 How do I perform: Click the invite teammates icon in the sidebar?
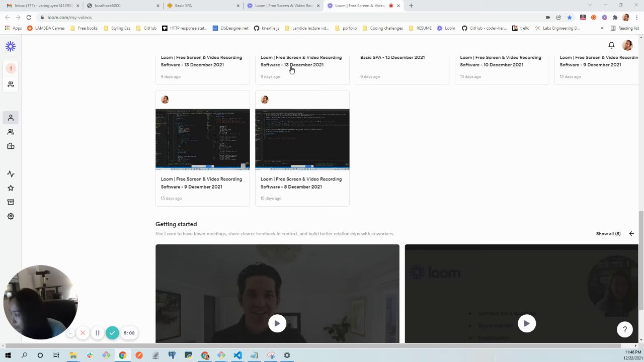11,84
